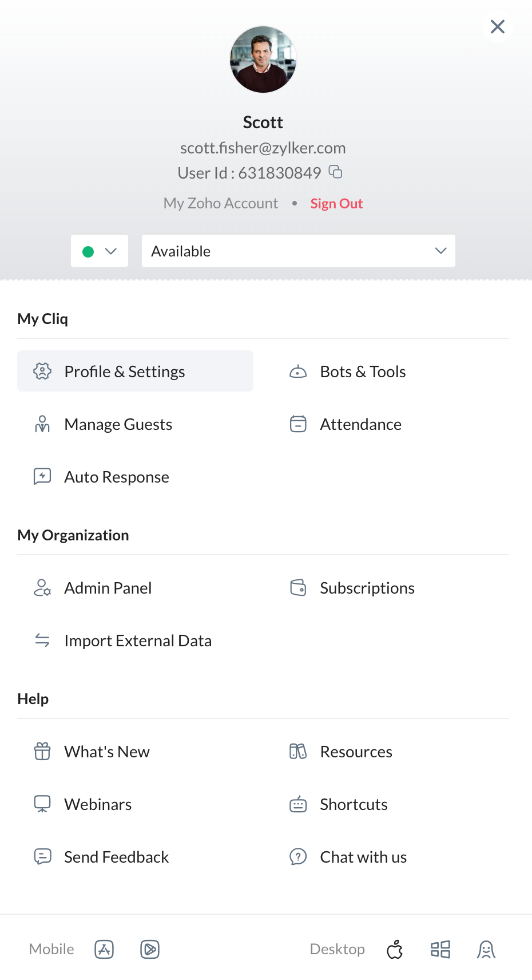Open Bots & Tools
Viewport: 532px width, 980px height.
363,372
